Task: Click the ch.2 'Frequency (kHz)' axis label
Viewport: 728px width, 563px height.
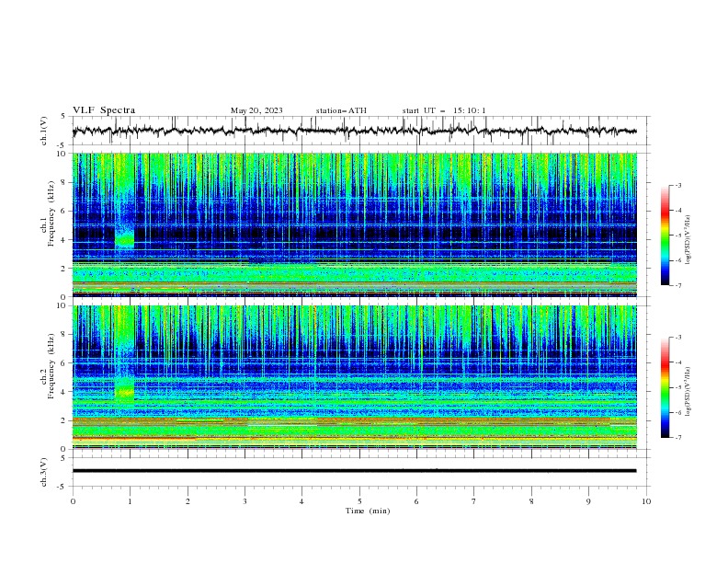Action: (x=51, y=365)
